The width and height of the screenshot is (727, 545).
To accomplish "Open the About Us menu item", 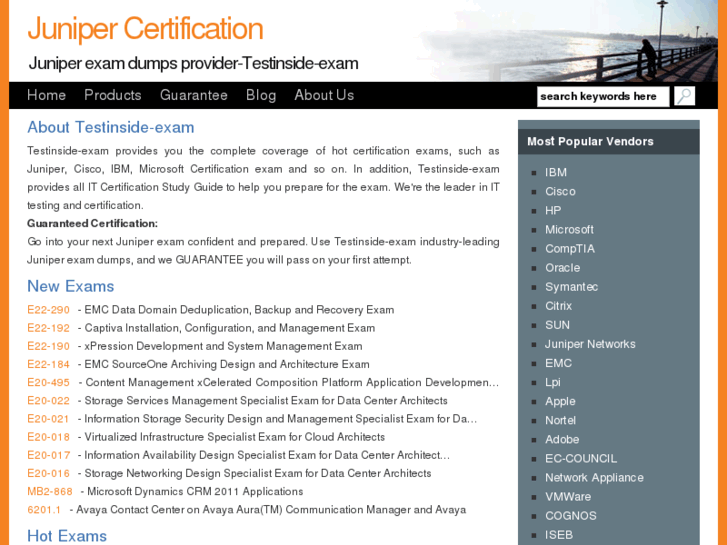I will click(x=324, y=95).
